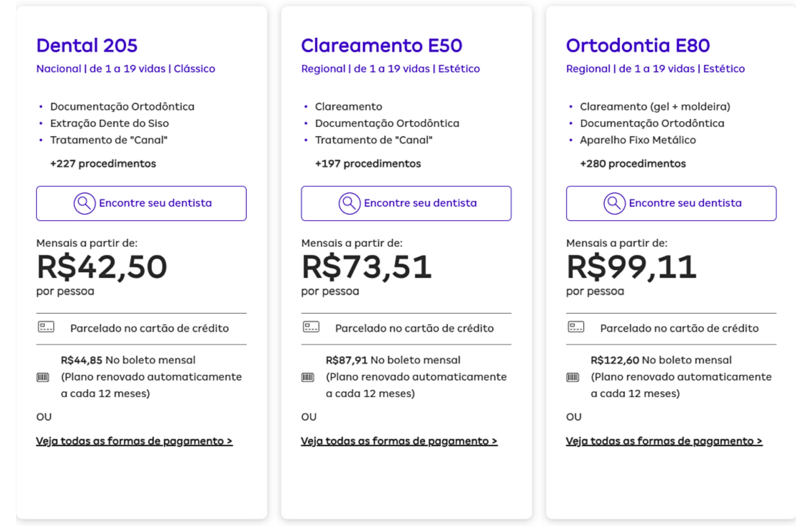Find a dentist for Dental 205 plan
This screenshot has width=812, height=526.
pos(141,203)
